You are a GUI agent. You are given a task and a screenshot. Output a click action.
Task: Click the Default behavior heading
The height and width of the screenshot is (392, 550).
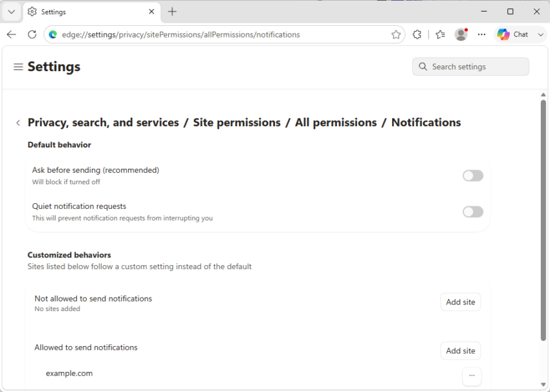pos(60,145)
